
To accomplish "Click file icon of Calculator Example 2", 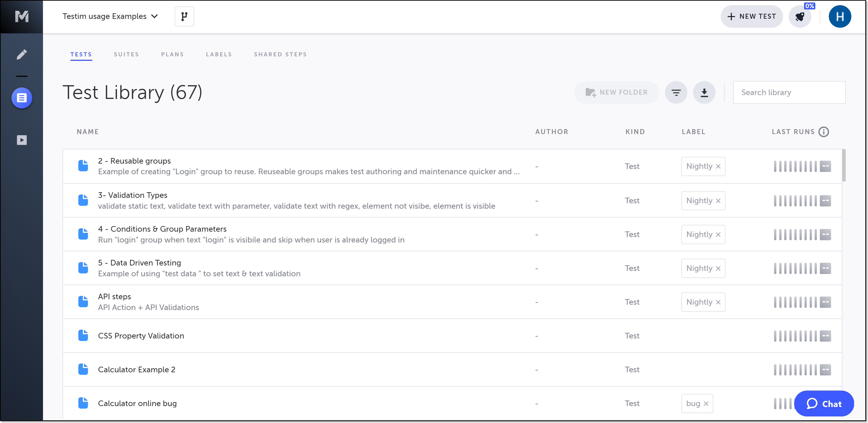I will (x=83, y=369).
